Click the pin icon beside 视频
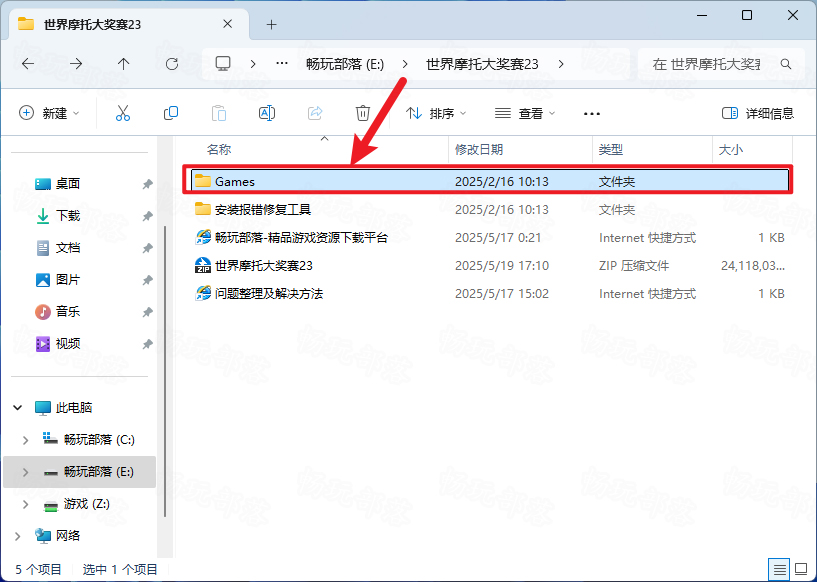The width and height of the screenshot is (817, 582). [147, 344]
